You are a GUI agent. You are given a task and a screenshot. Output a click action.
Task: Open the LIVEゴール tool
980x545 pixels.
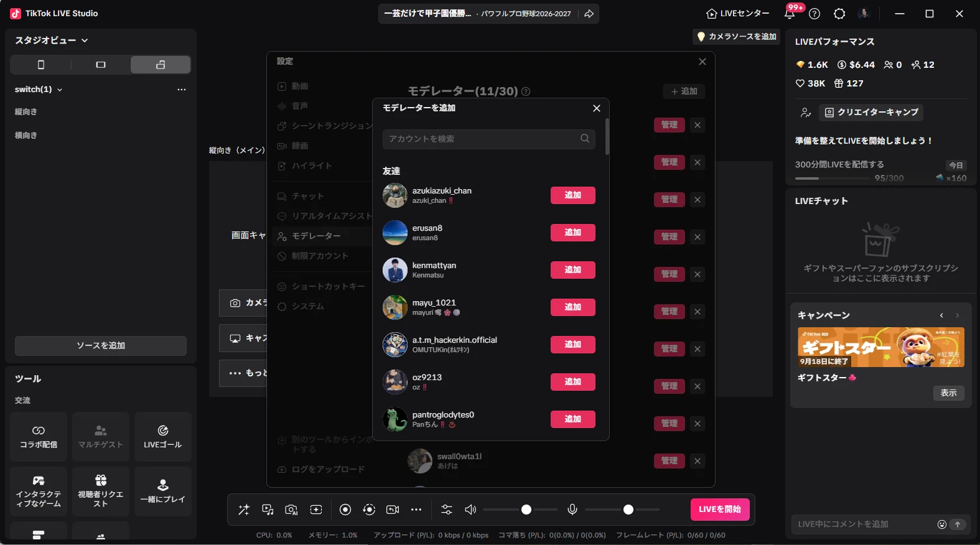(x=163, y=437)
